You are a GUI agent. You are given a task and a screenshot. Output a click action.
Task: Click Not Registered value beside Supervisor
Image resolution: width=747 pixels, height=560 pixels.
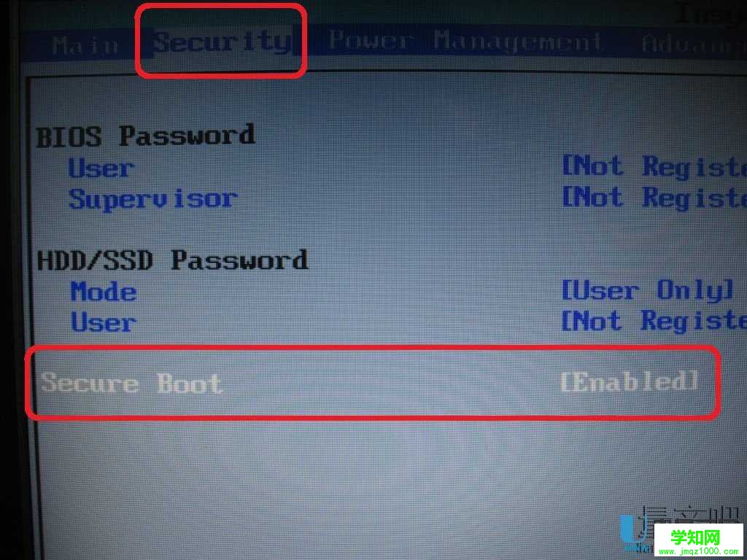(x=654, y=198)
